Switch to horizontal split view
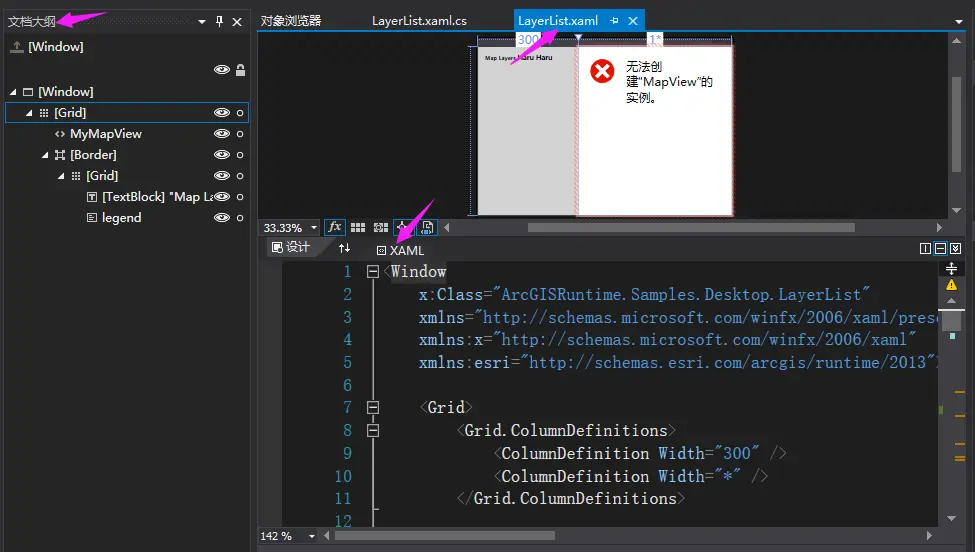The width and height of the screenshot is (975, 552). (941, 249)
